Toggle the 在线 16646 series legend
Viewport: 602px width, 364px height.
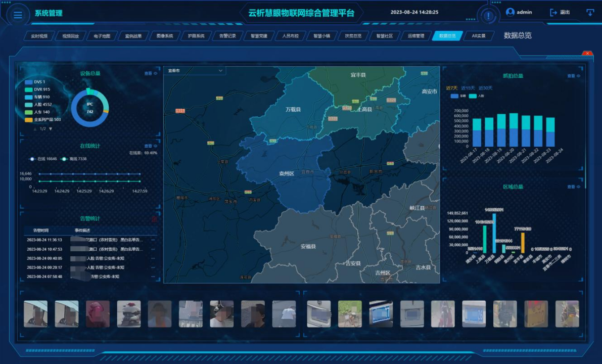click(x=43, y=159)
